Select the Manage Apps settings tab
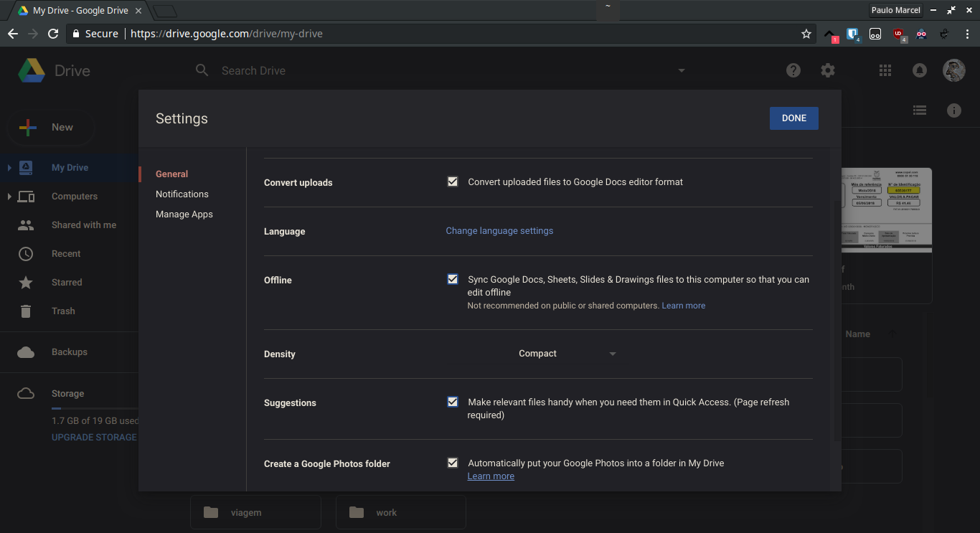This screenshot has width=980, height=533. click(184, 214)
